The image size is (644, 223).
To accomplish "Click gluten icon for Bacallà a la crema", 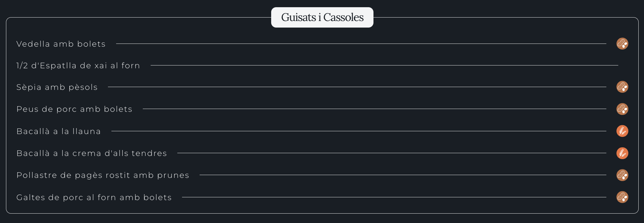I will 622,153.
